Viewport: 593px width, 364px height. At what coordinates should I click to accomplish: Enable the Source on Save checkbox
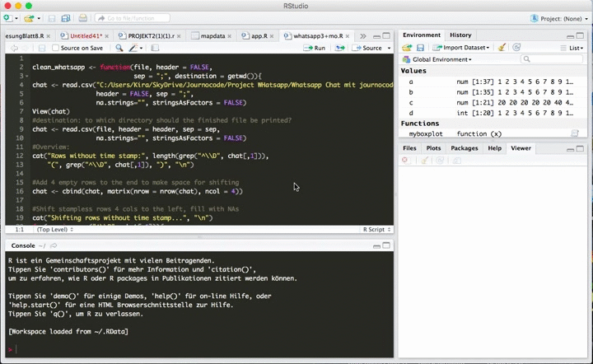click(x=54, y=48)
